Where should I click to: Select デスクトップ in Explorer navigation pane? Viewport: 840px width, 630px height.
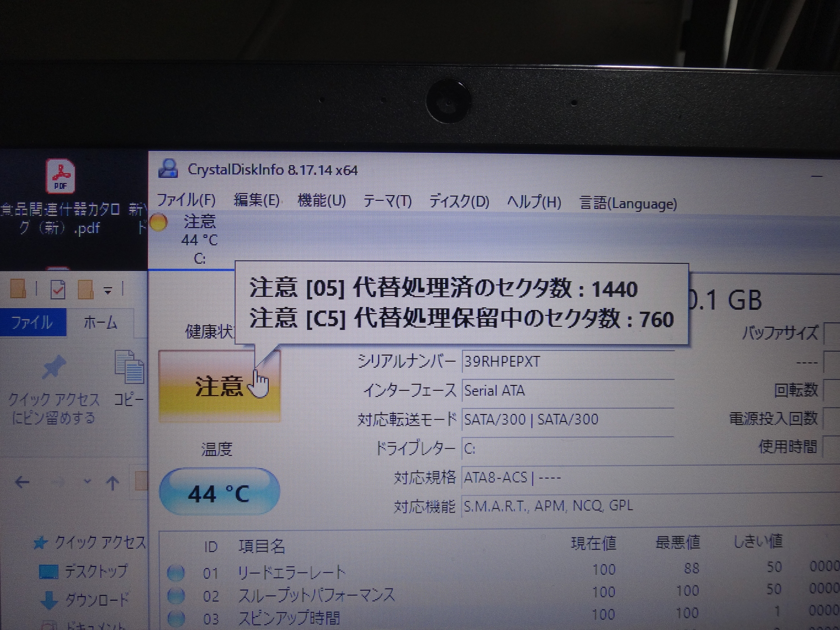click(83, 571)
